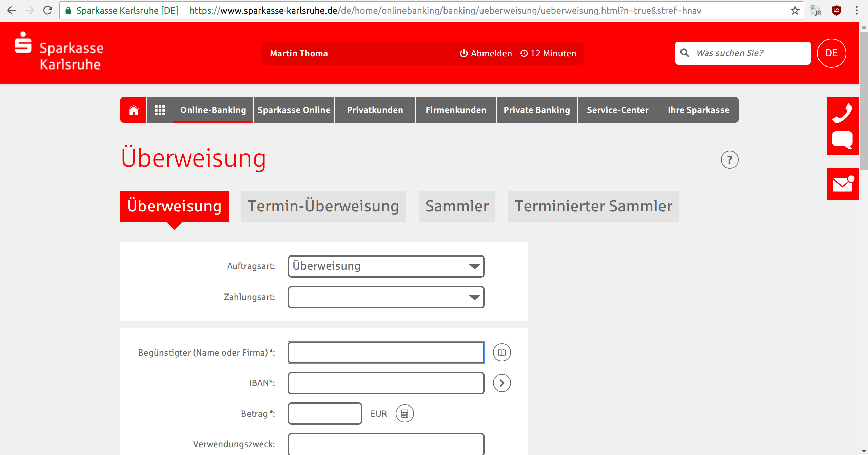The image size is (868, 455).
Task: Open the Privatkunden menu item
Action: coord(375,110)
